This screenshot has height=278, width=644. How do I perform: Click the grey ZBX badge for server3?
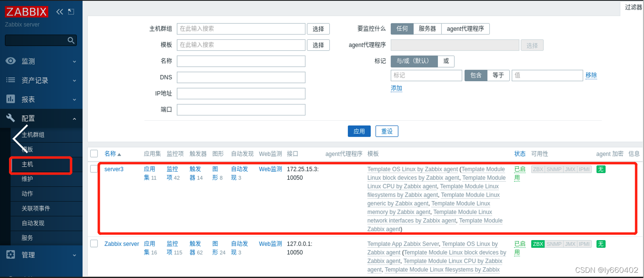pyautogui.click(x=538, y=169)
